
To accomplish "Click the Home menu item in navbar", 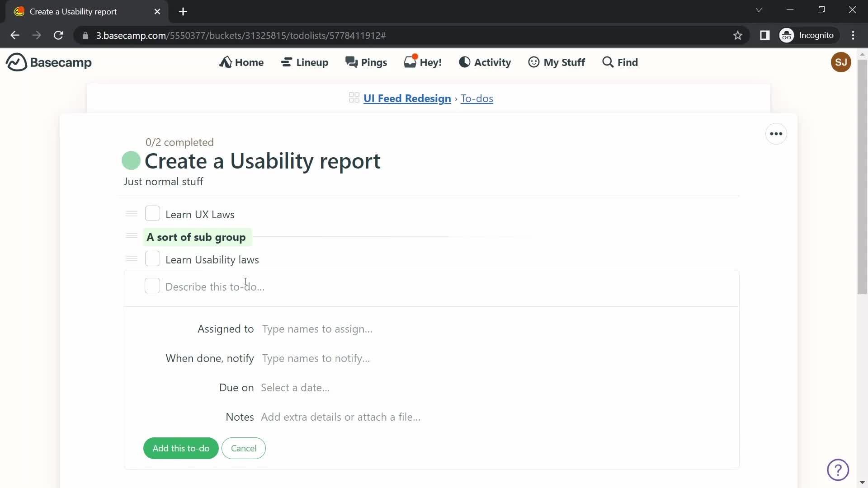I will pyautogui.click(x=241, y=62).
